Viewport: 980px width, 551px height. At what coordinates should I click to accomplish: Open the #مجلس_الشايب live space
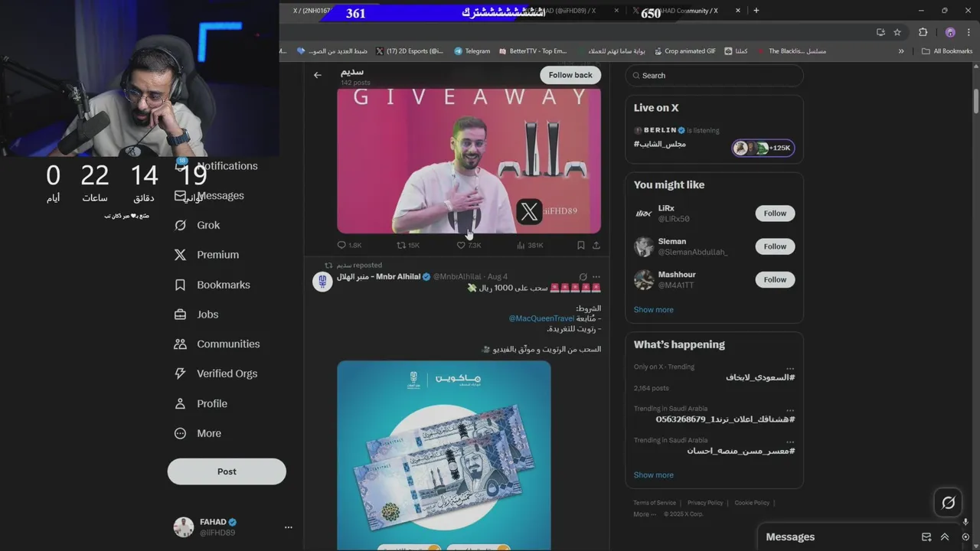[x=660, y=144]
